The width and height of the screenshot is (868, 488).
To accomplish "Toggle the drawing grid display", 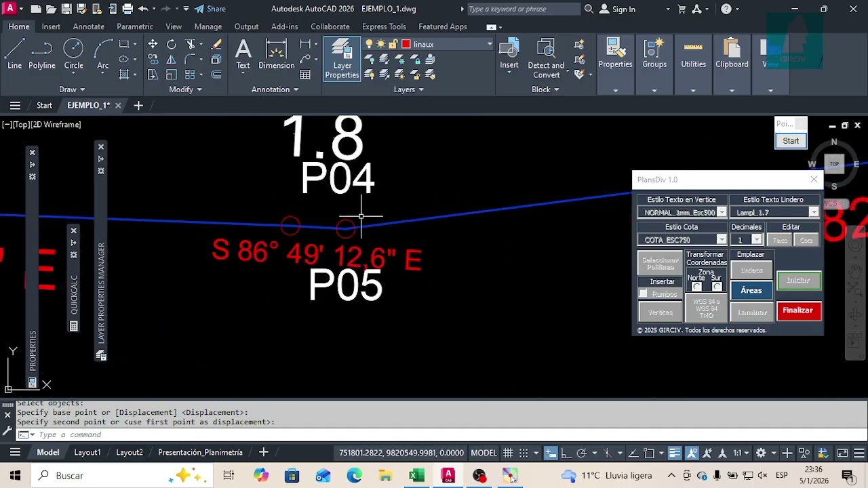I will (508, 453).
